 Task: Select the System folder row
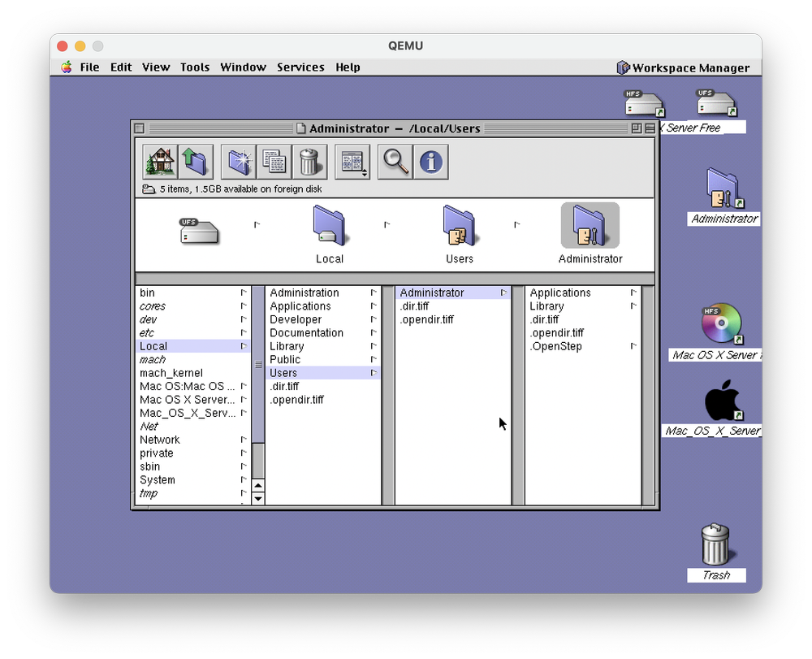tap(193, 479)
